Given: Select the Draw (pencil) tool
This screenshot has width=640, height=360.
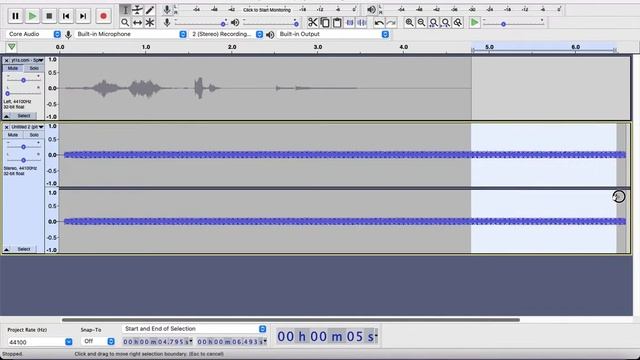Looking at the screenshot, I should [x=150, y=10].
